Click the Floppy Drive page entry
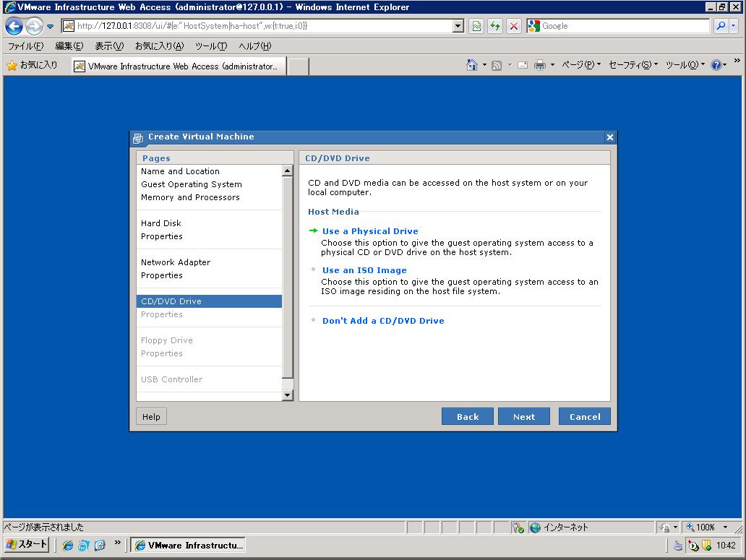 point(166,340)
